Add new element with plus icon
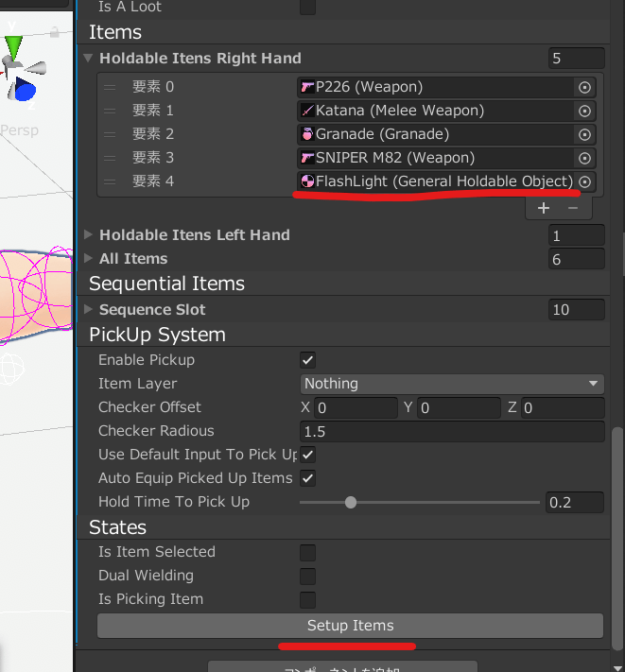This screenshot has height=672, width=625. click(543, 207)
